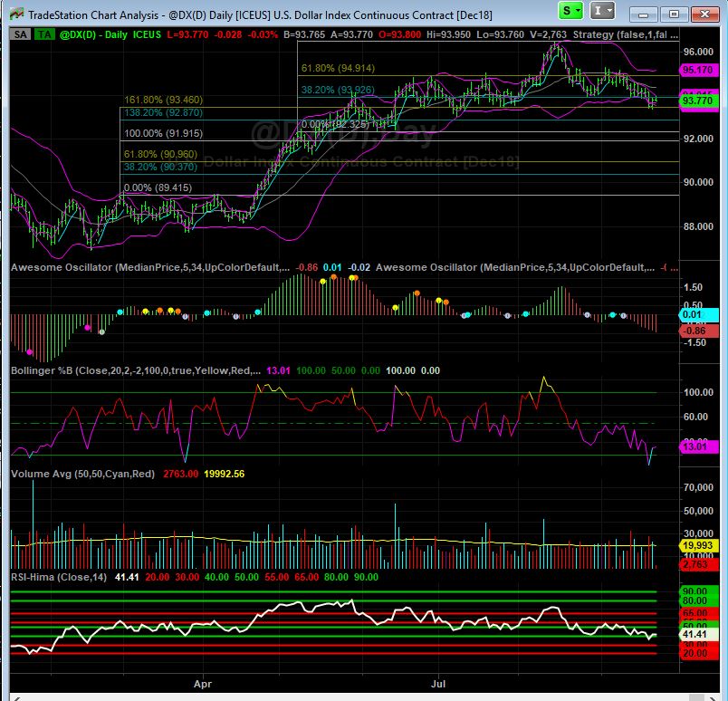Click the green 93.770 last price tag
Viewport: 728px width, 701px height.
696,101
